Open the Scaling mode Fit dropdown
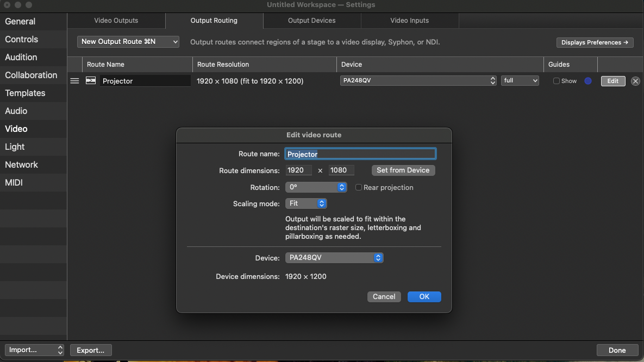The height and width of the screenshot is (362, 644). [x=306, y=204]
